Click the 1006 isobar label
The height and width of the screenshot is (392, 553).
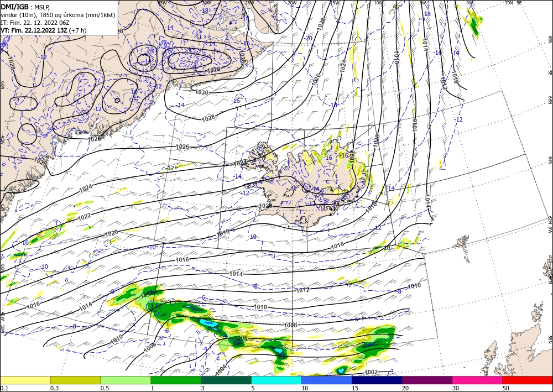click(241, 338)
